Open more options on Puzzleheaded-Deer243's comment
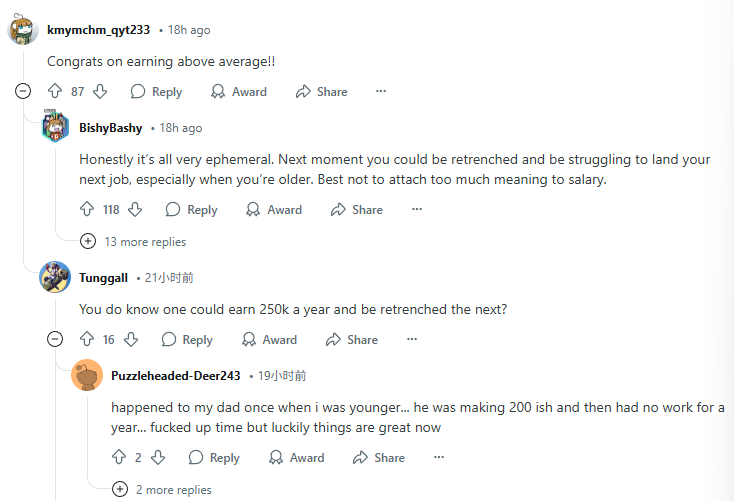This screenshot has height=501, width=734. [x=439, y=457]
